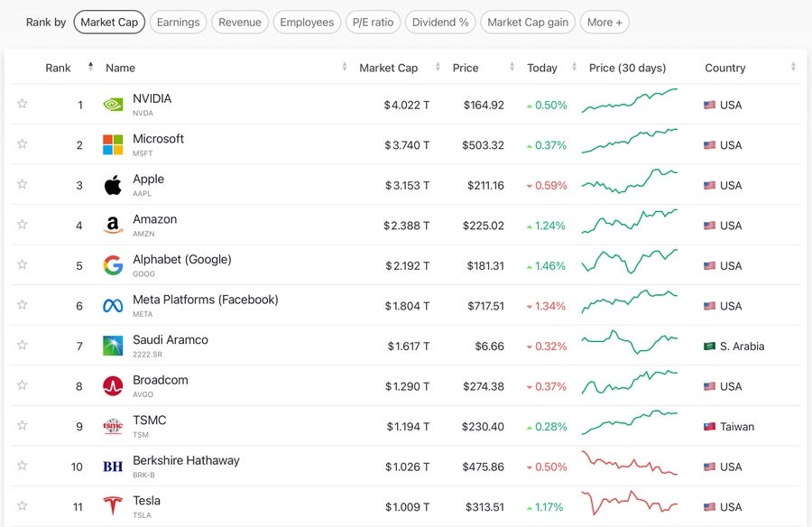Open the Microsoft company link
This screenshot has height=527, width=812.
(158, 139)
